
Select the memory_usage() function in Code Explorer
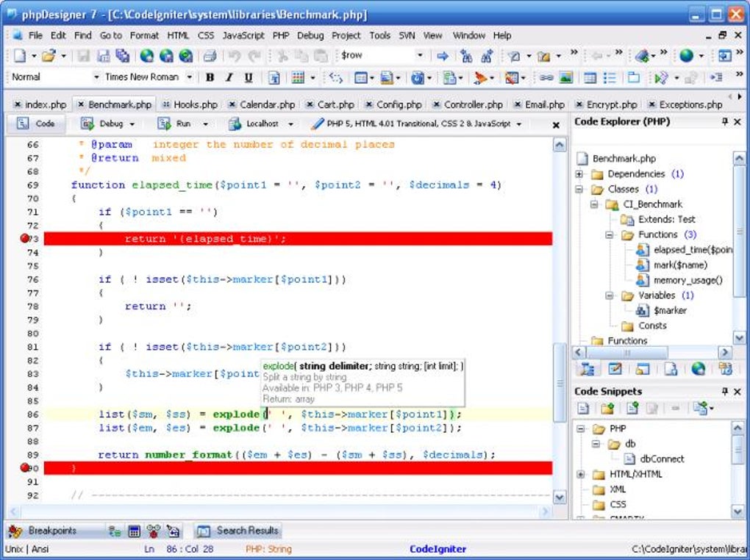tap(687, 280)
